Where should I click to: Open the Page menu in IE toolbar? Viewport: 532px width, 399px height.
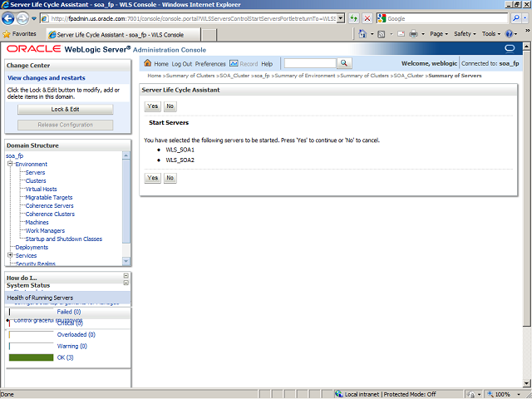(441, 34)
